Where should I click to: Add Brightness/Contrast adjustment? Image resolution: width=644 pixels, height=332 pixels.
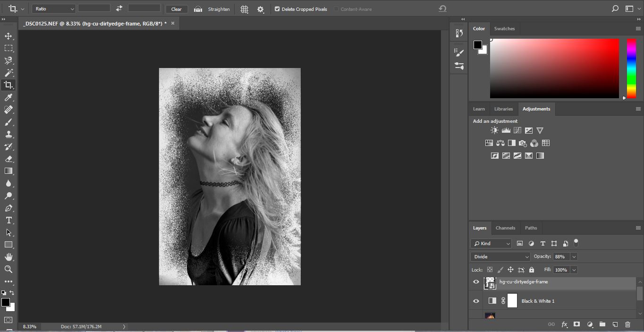pos(494,130)
